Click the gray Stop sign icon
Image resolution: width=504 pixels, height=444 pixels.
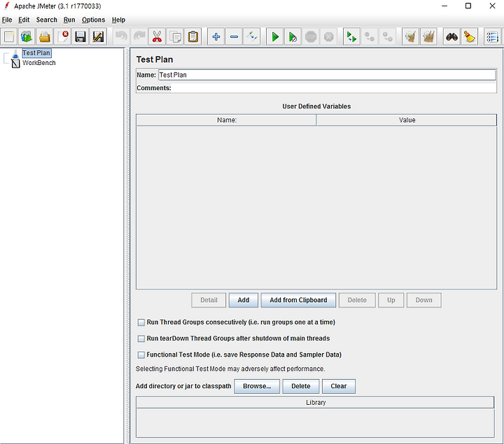311,36
